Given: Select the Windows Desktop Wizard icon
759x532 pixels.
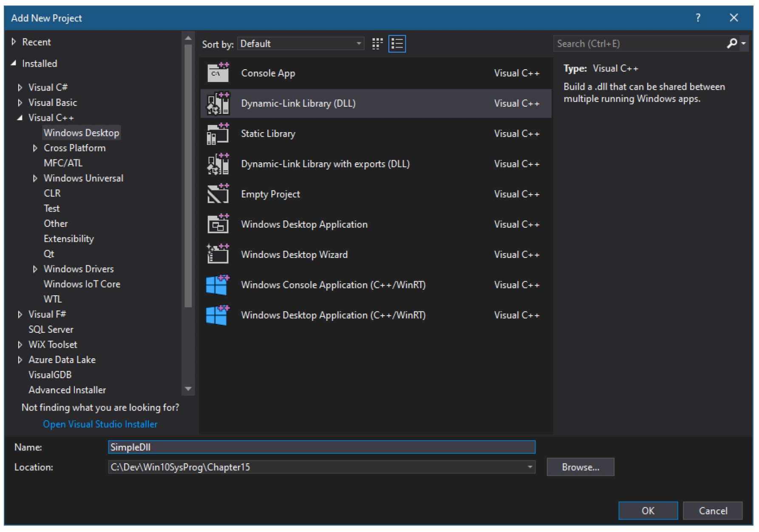Looking at the screenshot, I should pos(218,254).
